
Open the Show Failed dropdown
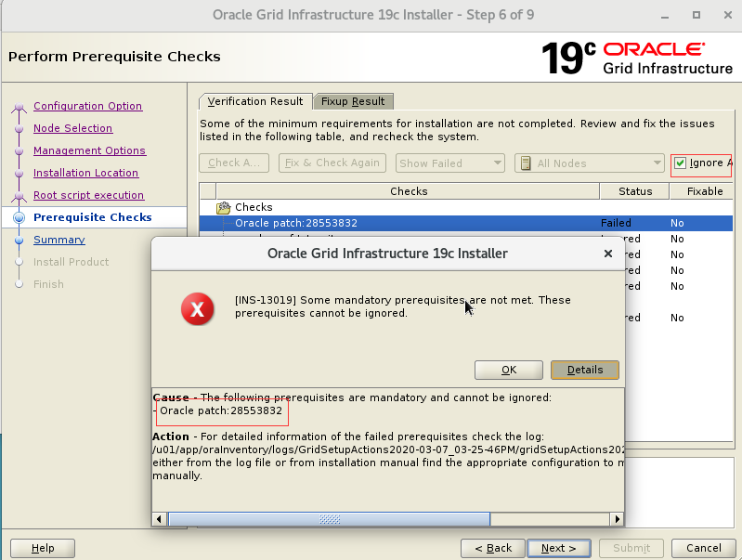tap(450, 163)
